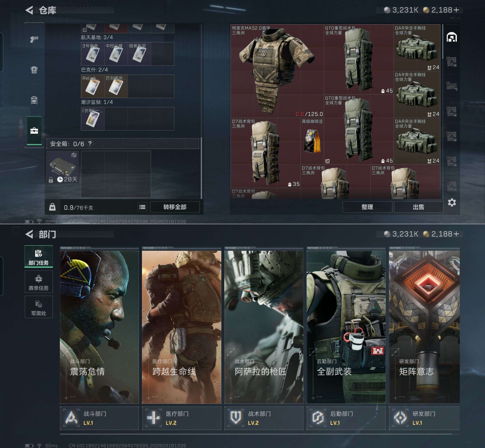The width and height of the screenshot is (485, 448).
Task: Select the safe box briefcase tab
Action: click(x=34, y=131)
